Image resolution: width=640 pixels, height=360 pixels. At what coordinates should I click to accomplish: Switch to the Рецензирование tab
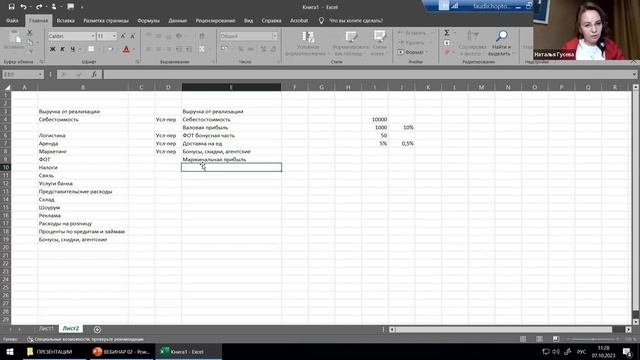pos(215,20)
